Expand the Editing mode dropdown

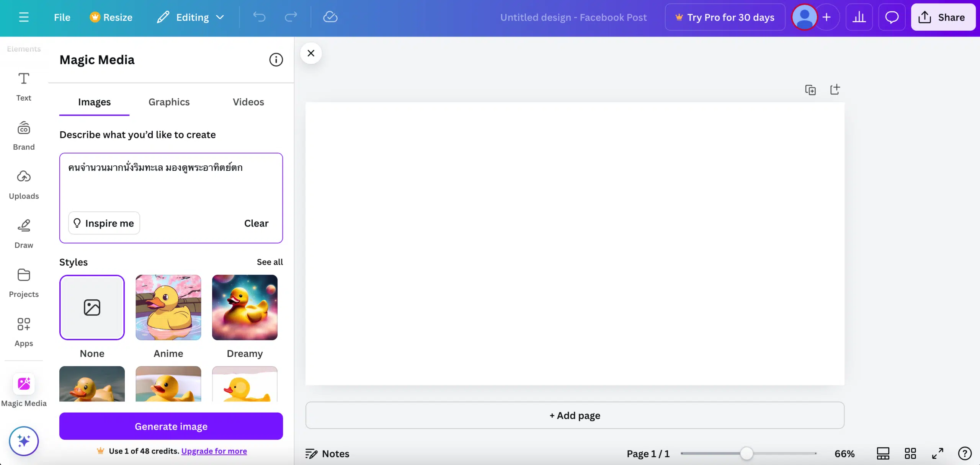tap(190, 17)
